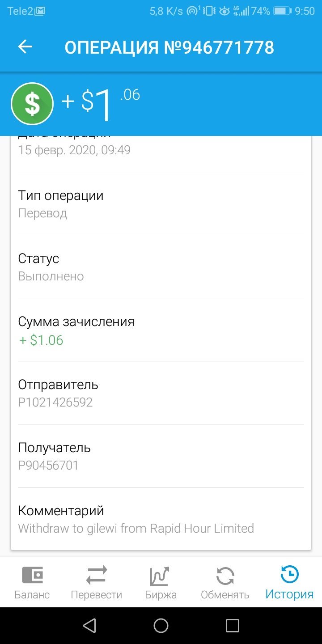Tap the Выполнено status value
Viewport: 322px width, 644px height.
pos(51,276)
